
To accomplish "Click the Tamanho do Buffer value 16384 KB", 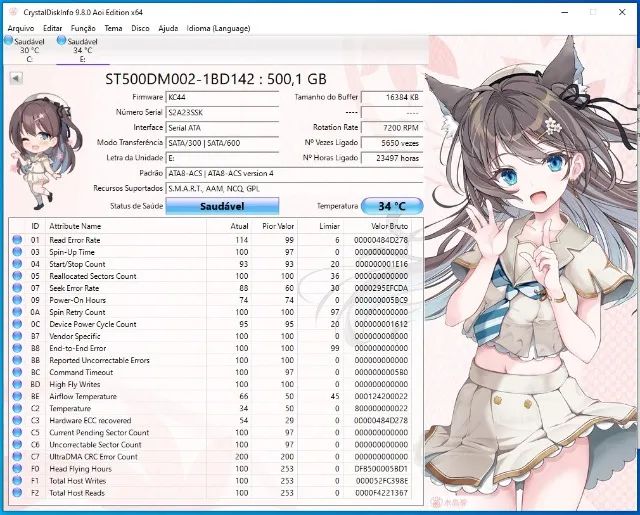I will coord(392,97).
